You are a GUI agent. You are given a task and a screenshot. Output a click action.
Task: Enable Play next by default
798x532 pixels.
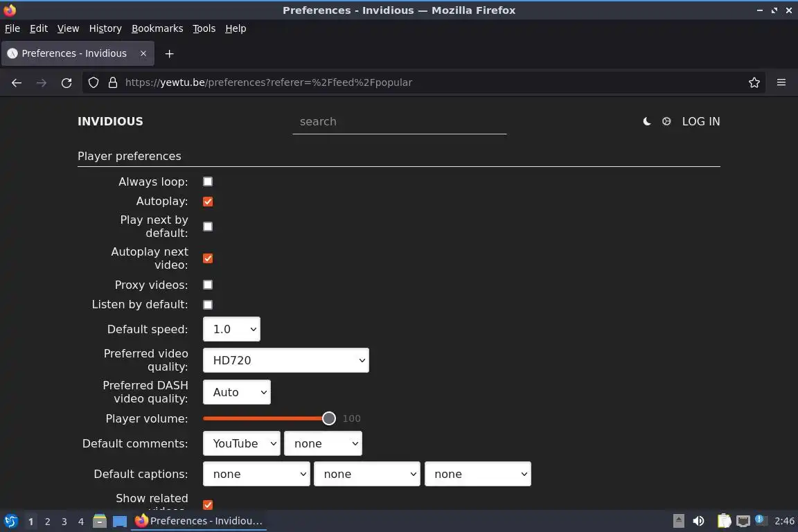pos(208,227)
